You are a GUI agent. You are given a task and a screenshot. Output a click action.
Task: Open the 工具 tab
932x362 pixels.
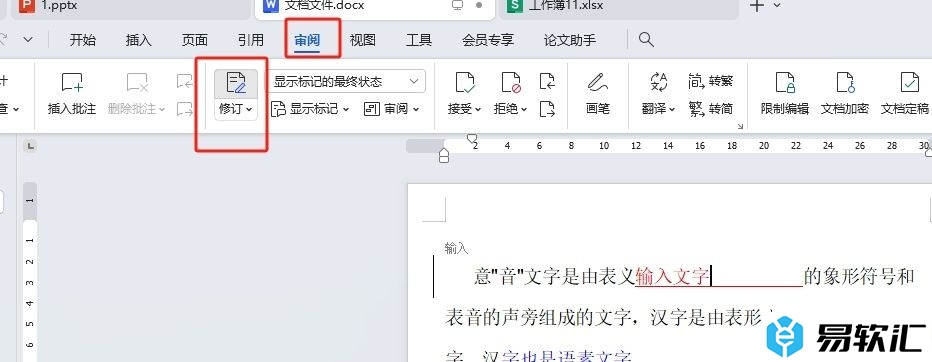[418, 40]
